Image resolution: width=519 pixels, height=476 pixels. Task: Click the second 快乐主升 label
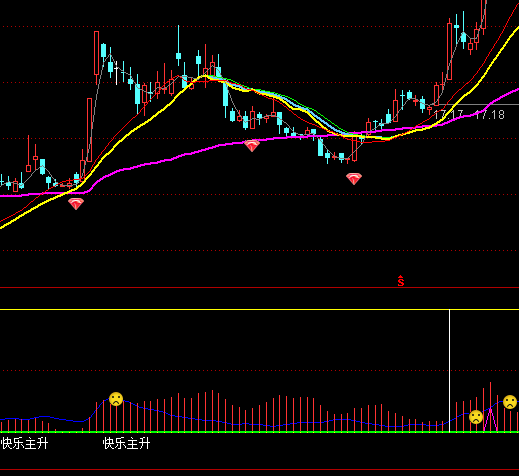tap(127, 444)
